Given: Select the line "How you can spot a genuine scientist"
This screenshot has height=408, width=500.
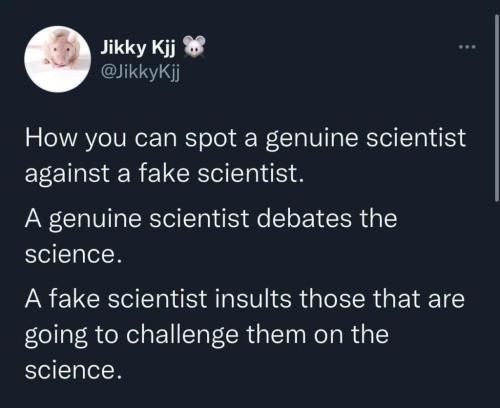Looking at the screenshot, I should [245, 139].
